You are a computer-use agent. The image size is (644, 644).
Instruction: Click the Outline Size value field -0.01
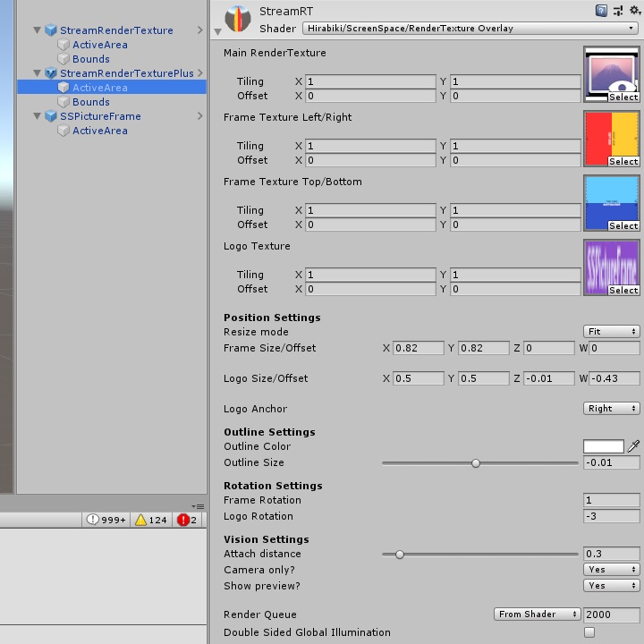coord(612,462)
